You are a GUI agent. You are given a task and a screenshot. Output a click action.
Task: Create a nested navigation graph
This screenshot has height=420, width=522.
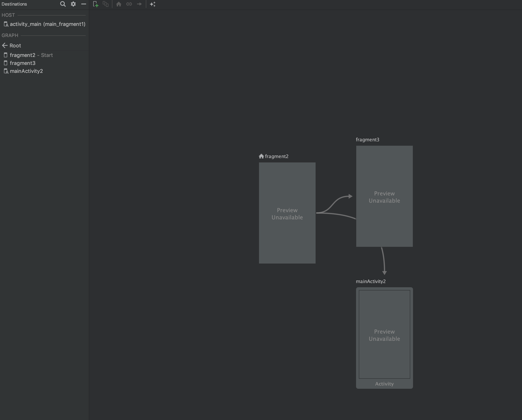point(105,4)
